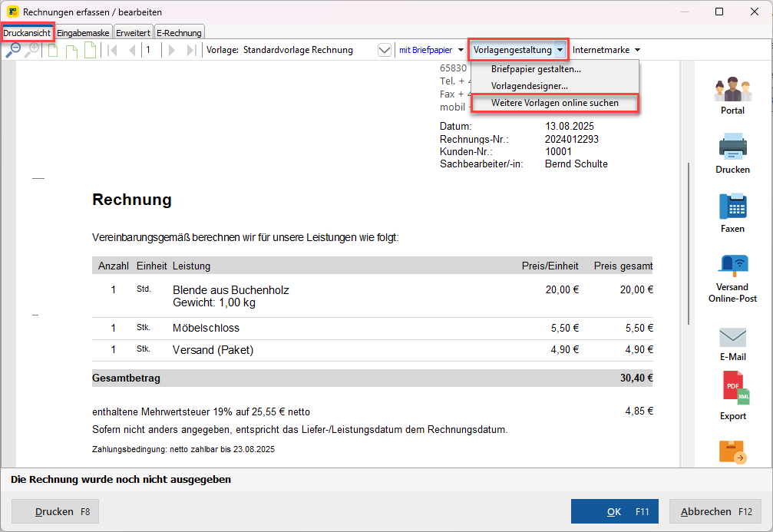Screen dimensions: 773x532
Task: Click the PDF XML Export icon
Action: [735, 388]
